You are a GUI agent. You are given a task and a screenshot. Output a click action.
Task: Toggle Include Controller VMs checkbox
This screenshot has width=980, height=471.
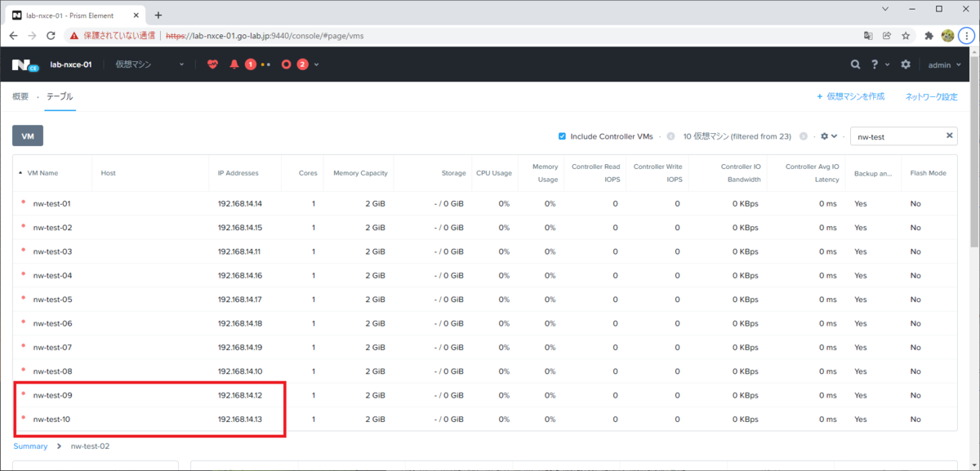[562, 136]
